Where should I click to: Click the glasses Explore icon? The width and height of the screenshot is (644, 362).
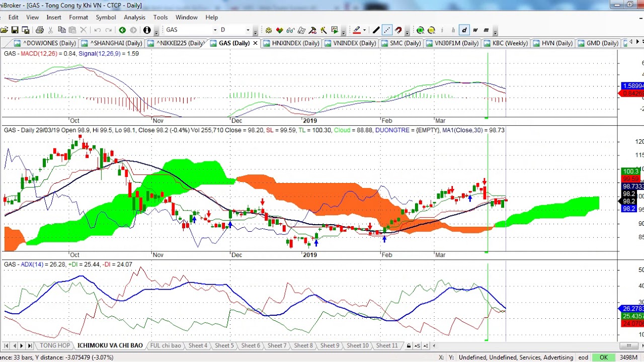pyautogui.click(x=291, y=30)
